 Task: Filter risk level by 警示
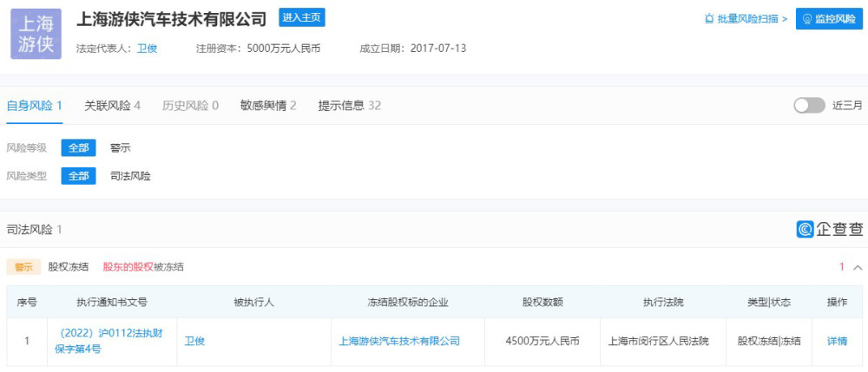(121, 148)
